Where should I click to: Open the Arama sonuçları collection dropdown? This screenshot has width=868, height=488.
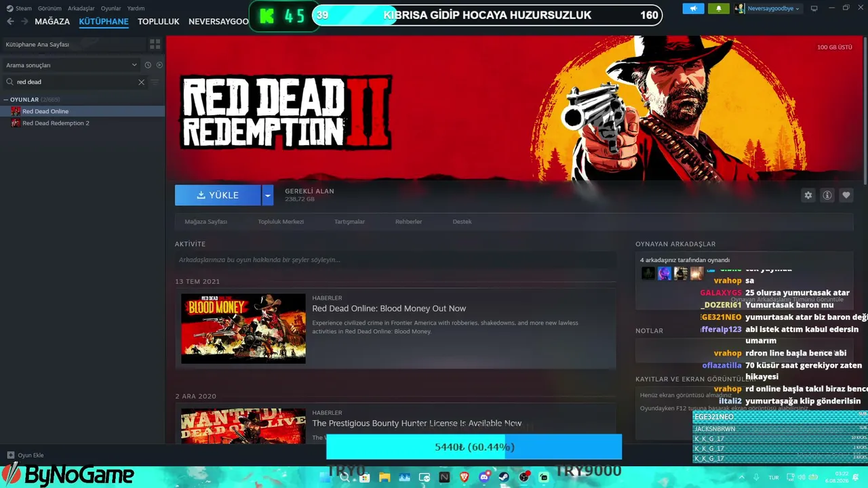(x=71, y=65)
